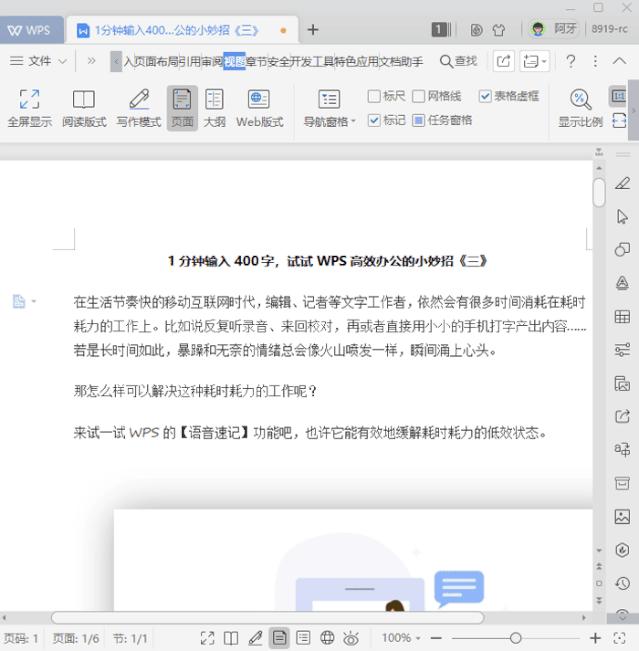Click next page double arrow below scrollbar
The image size is (639, 651).
tap(599, 600)
